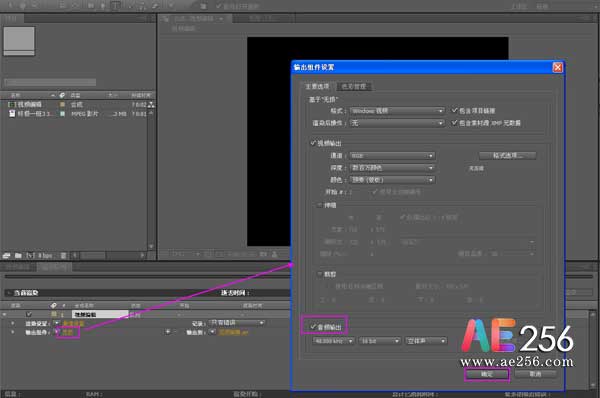Click the 取消 button in the dialog
Viewport: 600px width, 398px height.
[535, 374]
